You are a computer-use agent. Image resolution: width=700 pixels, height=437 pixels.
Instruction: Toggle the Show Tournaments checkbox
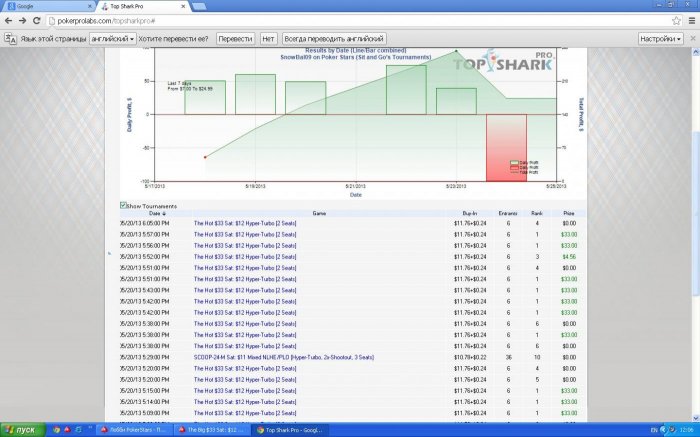[x=123, y=206]
